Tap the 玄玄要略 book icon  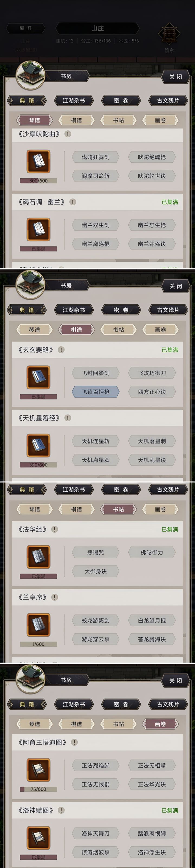coord(38,377)
